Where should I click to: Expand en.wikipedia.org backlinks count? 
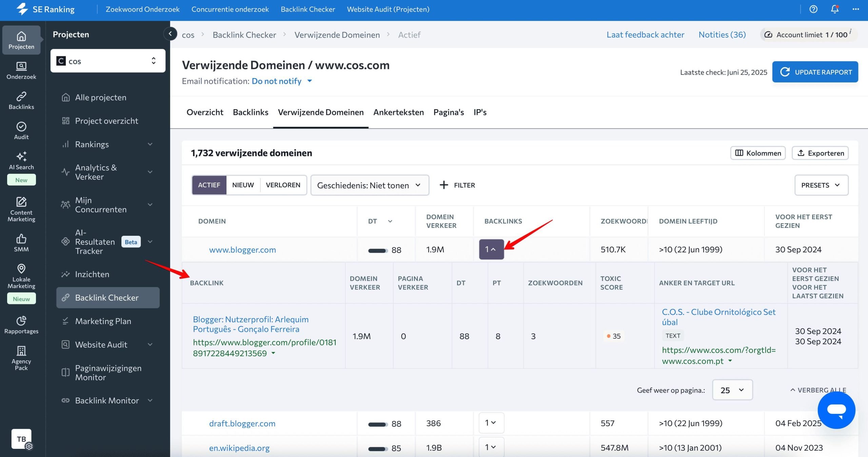click(491, 447)
